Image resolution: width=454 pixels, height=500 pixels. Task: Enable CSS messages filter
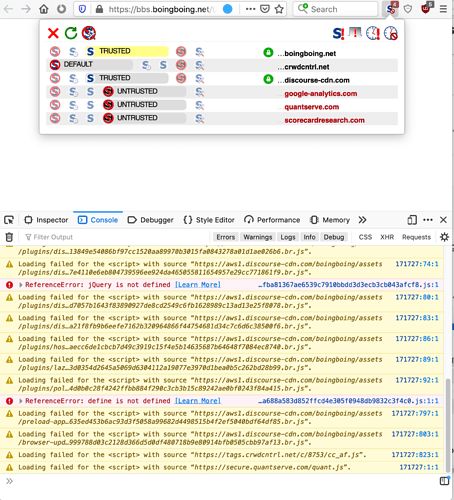(x=365, y=237)
